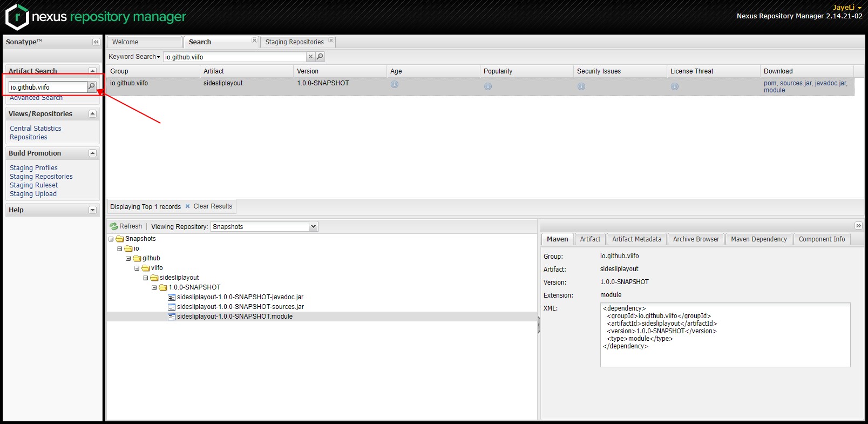The height and width of the screenshot is (424, 868).
Task: Download javadoc.jar
Action: coord(831,83)
